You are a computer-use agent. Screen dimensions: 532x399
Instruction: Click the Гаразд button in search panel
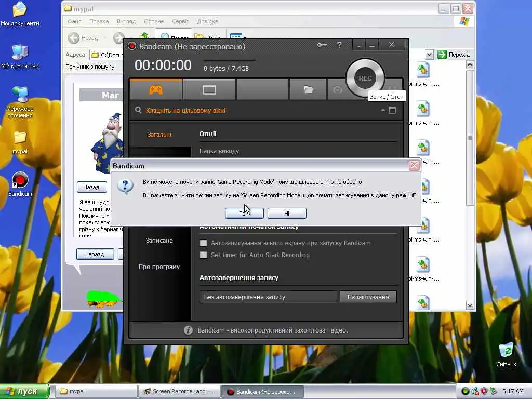click(x=95, y=254)
